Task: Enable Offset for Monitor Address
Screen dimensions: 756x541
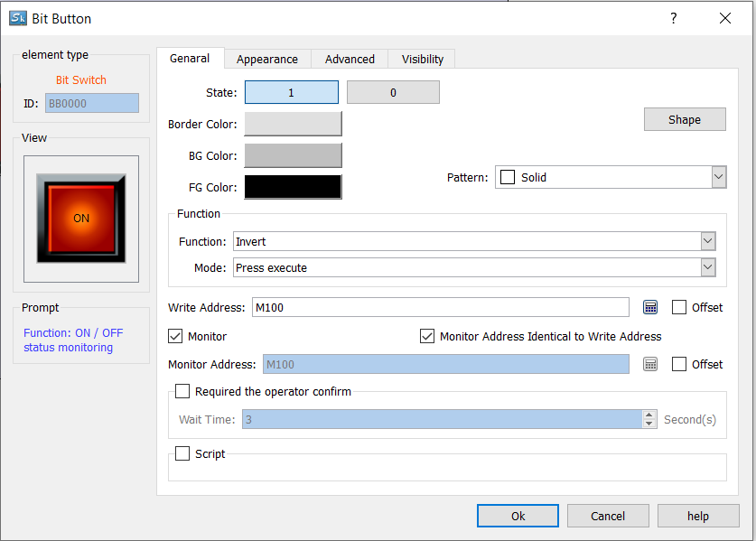Action: tap(679, 364)
